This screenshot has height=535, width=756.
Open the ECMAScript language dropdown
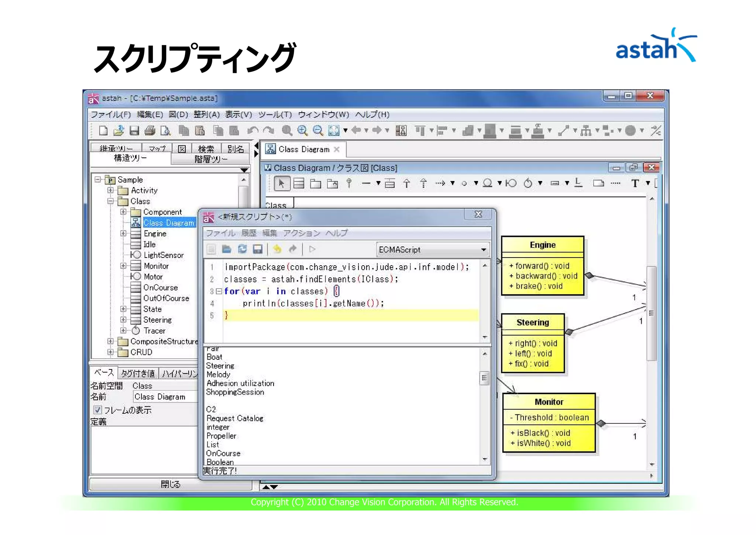(x=433, y=250)
